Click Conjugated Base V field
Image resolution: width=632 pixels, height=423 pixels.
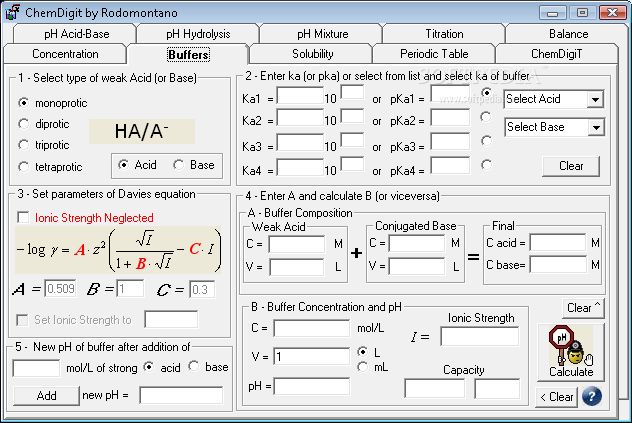(x=417, y=267)
